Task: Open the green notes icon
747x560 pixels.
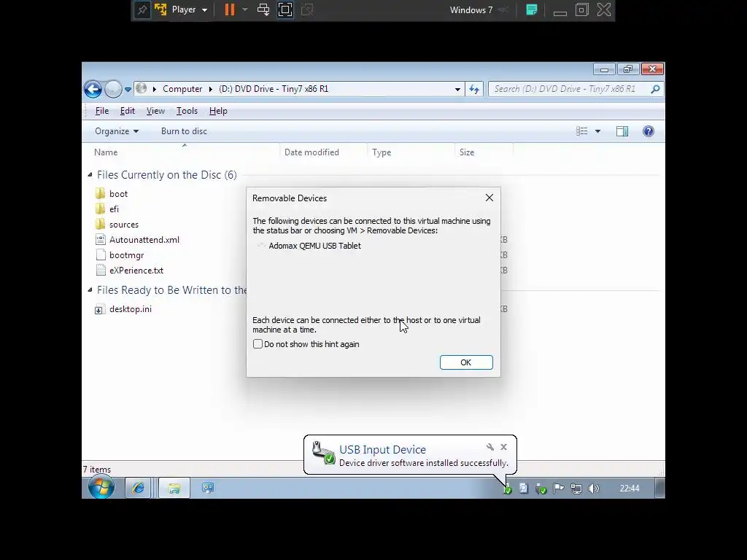Action: (532, 10)
